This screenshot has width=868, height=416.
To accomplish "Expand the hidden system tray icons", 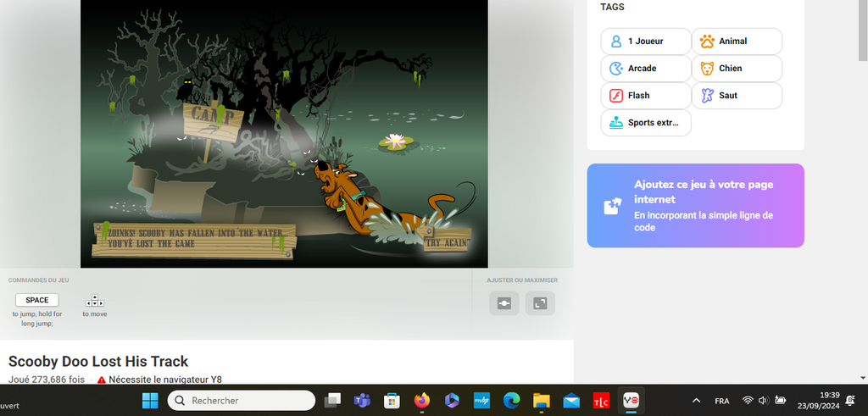I will click(696, 401).
